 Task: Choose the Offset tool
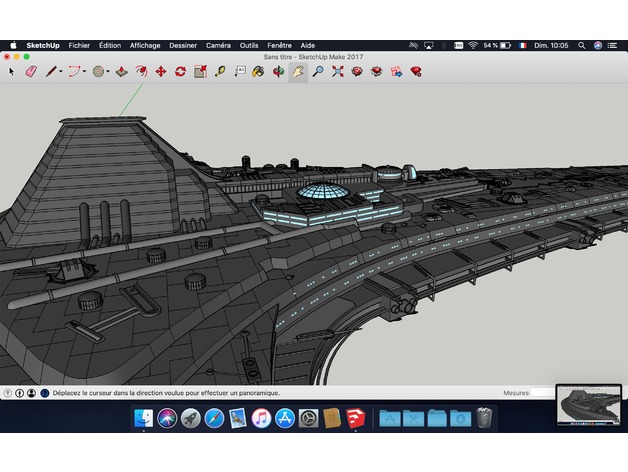tap(141, 72)
